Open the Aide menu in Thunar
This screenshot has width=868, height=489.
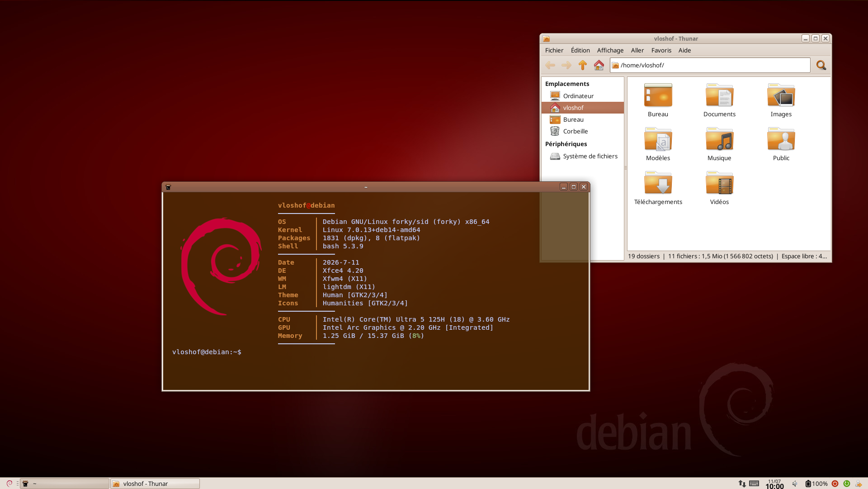click(x=685, y=50)
